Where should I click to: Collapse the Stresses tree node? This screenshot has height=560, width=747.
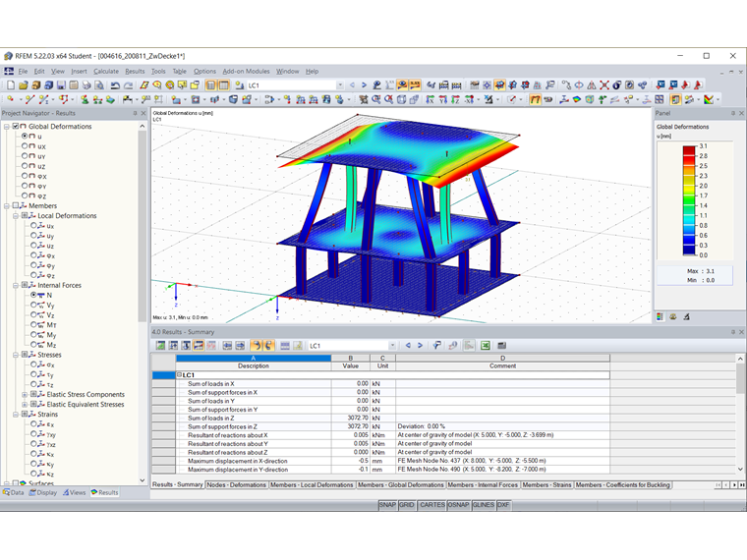[16, 356]
